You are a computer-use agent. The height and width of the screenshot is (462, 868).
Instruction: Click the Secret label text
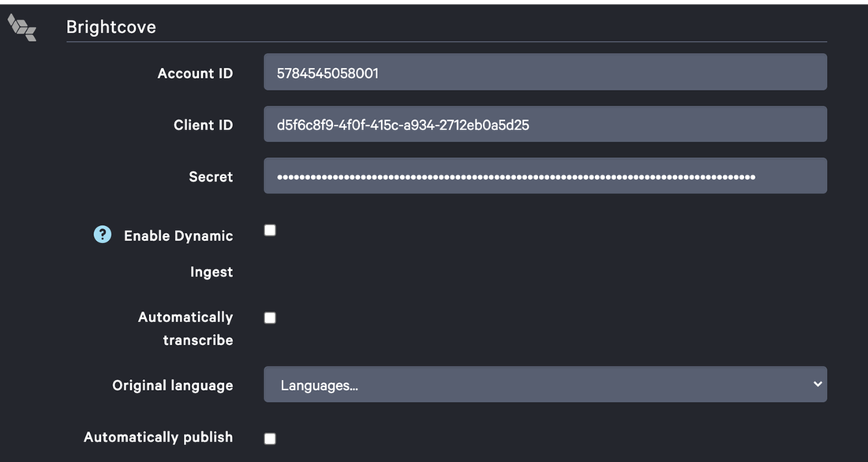[x=211, y=177]
